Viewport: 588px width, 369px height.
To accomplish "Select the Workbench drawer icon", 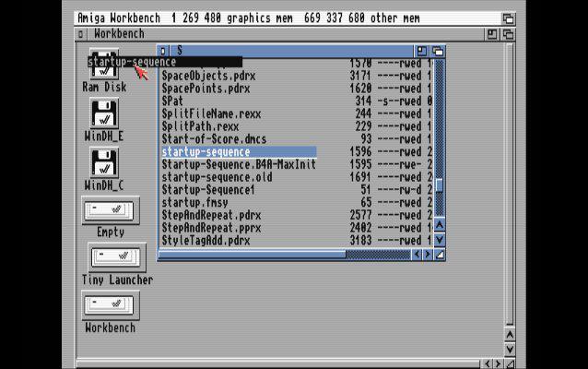I will [110, 305].
